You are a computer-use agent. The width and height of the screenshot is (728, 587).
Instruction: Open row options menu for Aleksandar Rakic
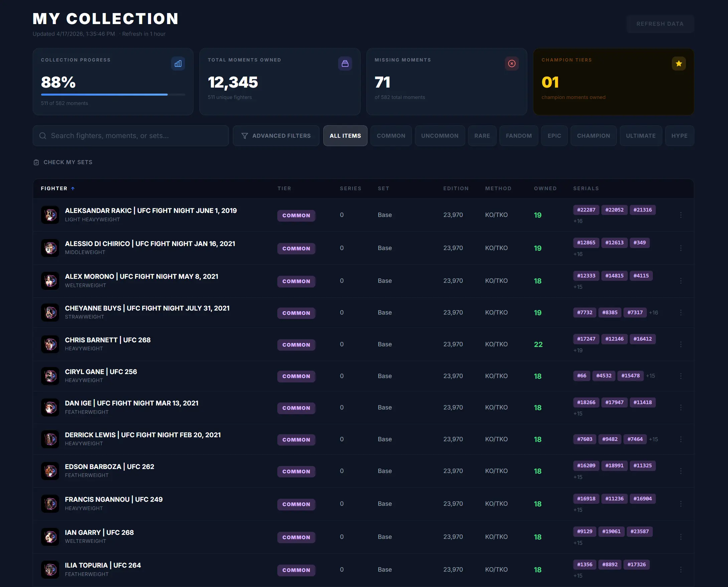(x=680, y=215)
